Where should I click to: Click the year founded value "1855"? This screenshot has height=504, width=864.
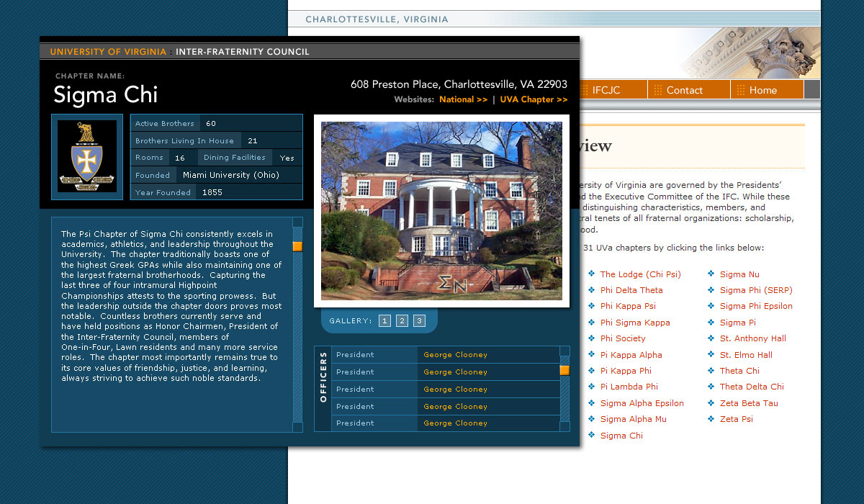tap(212, 192)
